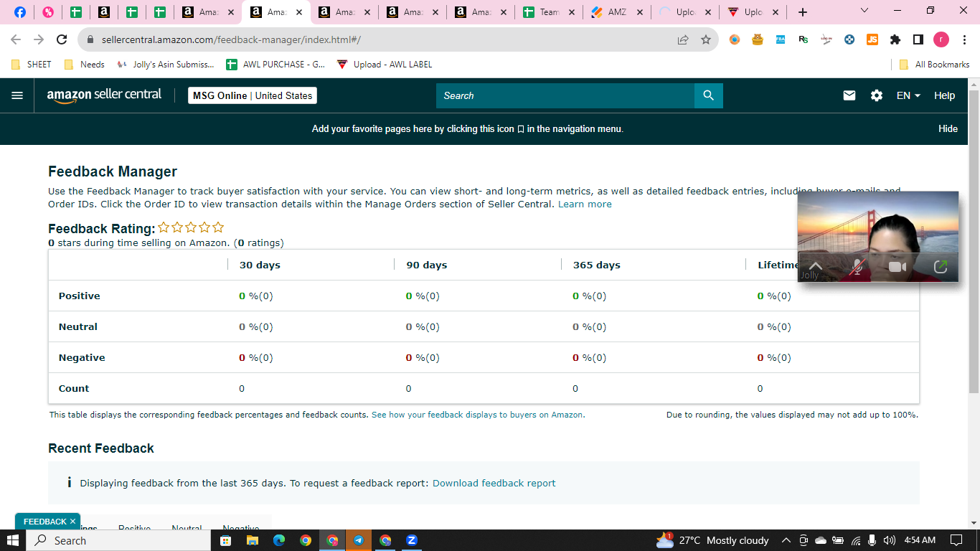Open the orange JS extension icon

click(872, 39)
